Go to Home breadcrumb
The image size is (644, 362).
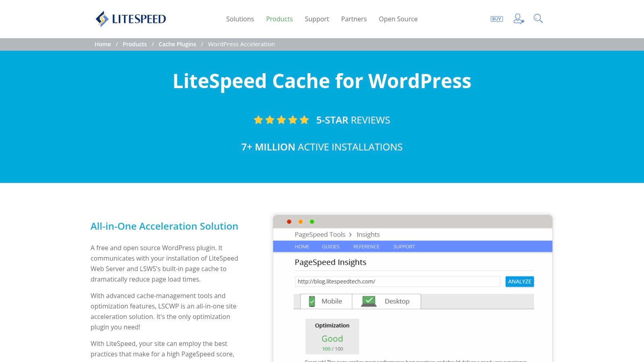coord(103,44)
